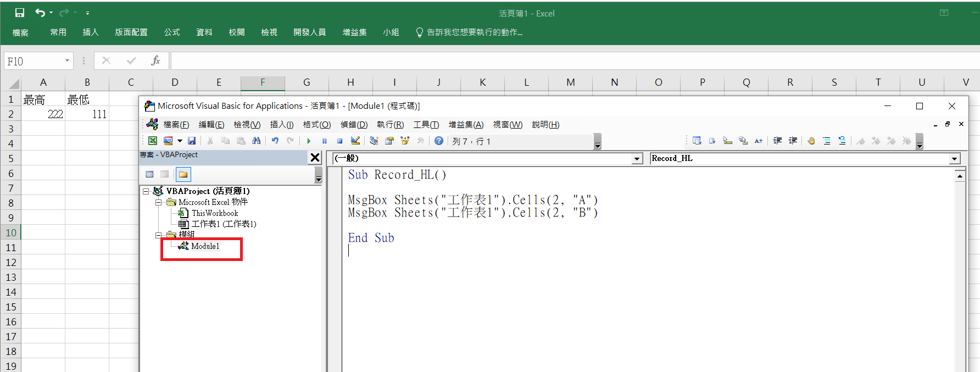Click the Break pause button in VBA toolbar
980x372 pixels.
324,141
